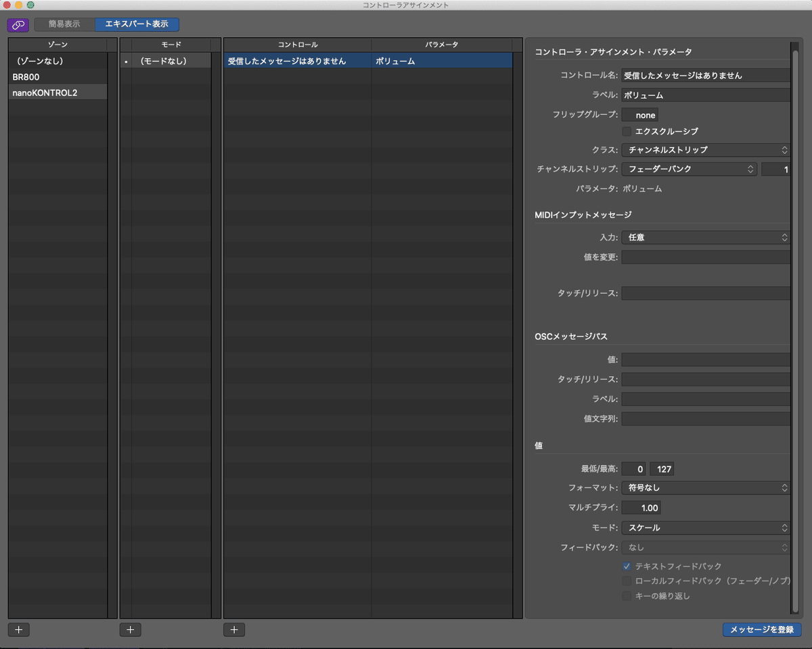
Task: Click the モード column header
Action: click(x=171, y=45)
